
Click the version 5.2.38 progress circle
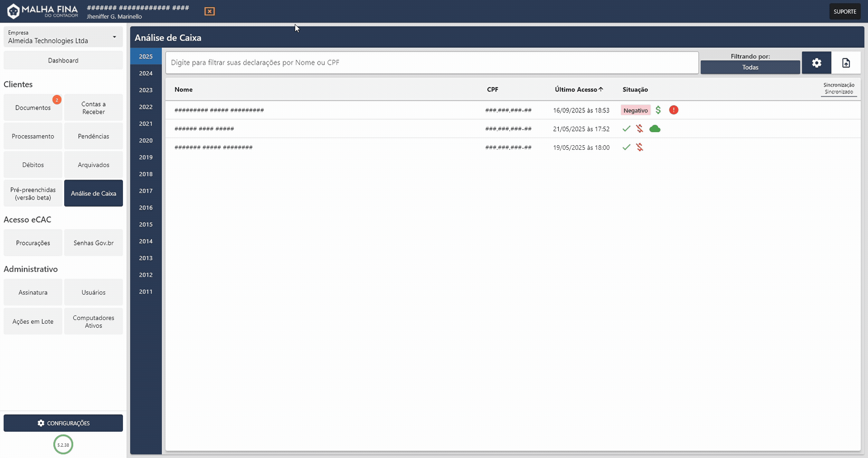63,444
